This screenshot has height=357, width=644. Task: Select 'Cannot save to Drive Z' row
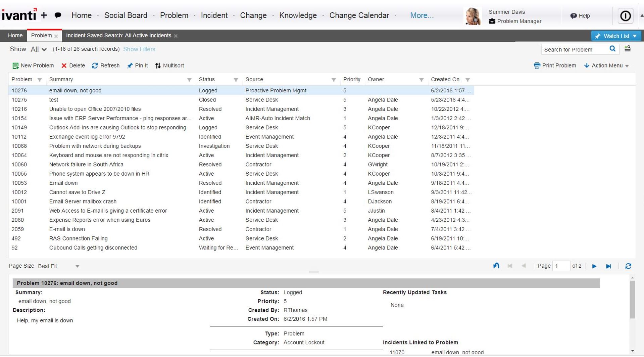click(x=241, y=192)
